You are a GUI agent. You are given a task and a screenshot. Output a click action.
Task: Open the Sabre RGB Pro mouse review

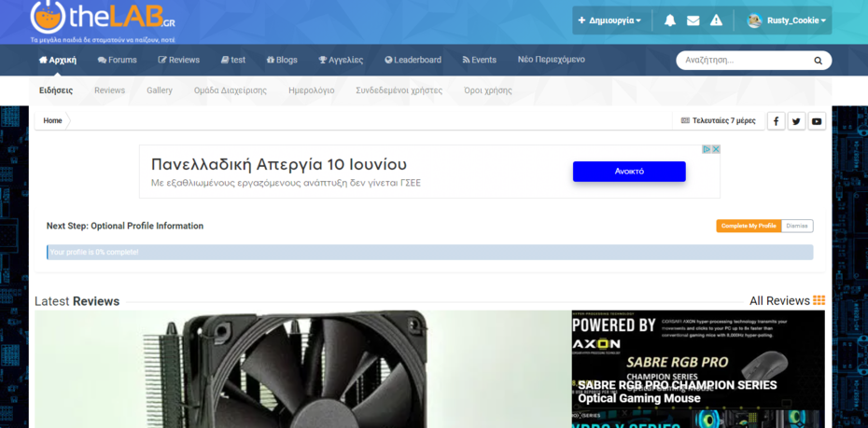pos(698,358)
